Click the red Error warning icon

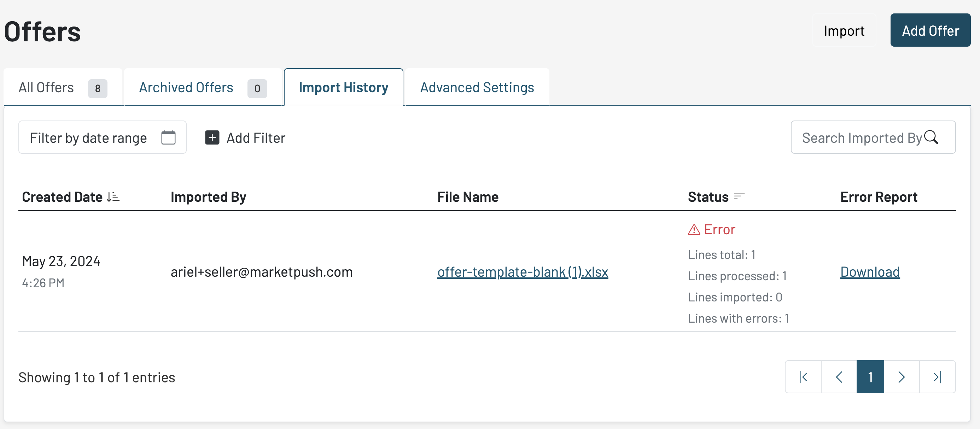[x=694, y=230]
